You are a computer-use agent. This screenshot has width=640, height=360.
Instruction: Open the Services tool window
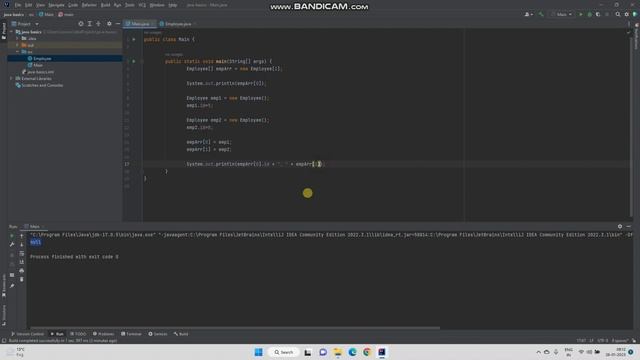coord(158,334)
